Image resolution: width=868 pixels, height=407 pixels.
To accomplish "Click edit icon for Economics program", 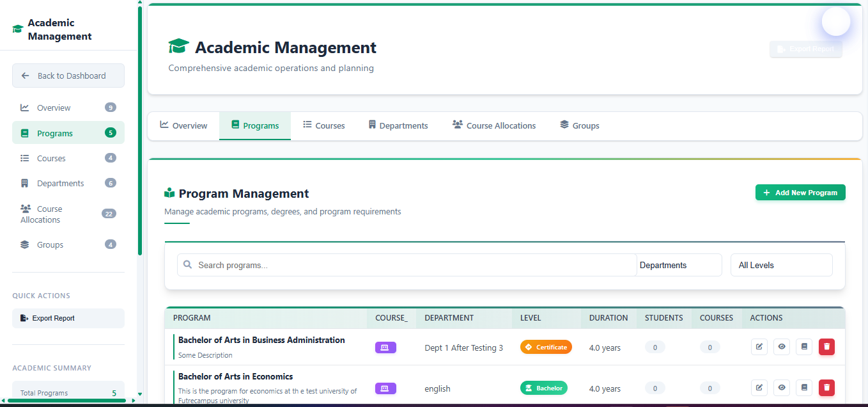I will coord(759,387).
